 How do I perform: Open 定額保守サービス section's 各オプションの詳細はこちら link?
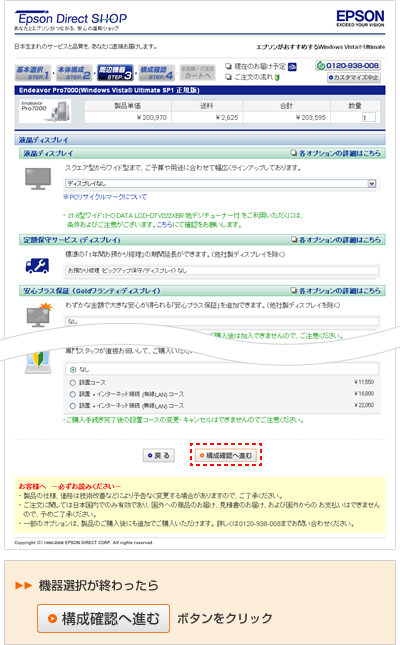point(335,239)
